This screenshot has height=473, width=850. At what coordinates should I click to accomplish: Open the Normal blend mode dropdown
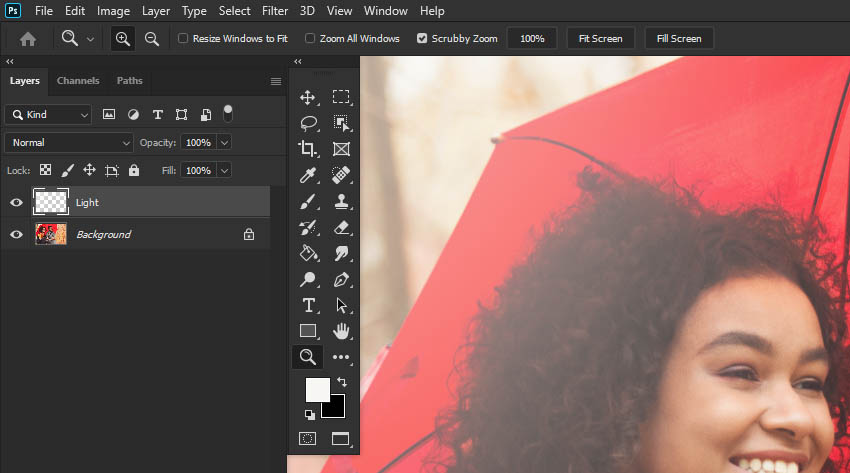[x=69, y=142]
